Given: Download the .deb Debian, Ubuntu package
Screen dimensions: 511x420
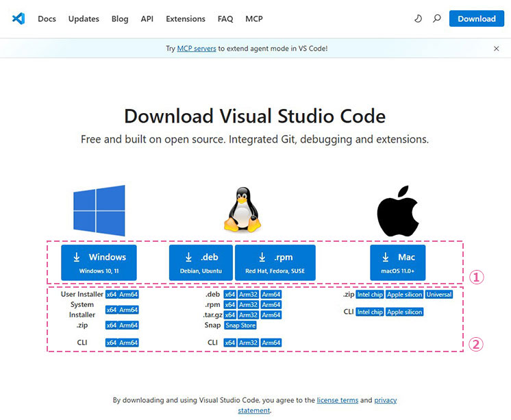Looking at the screenshot, I should coord(201,262).
